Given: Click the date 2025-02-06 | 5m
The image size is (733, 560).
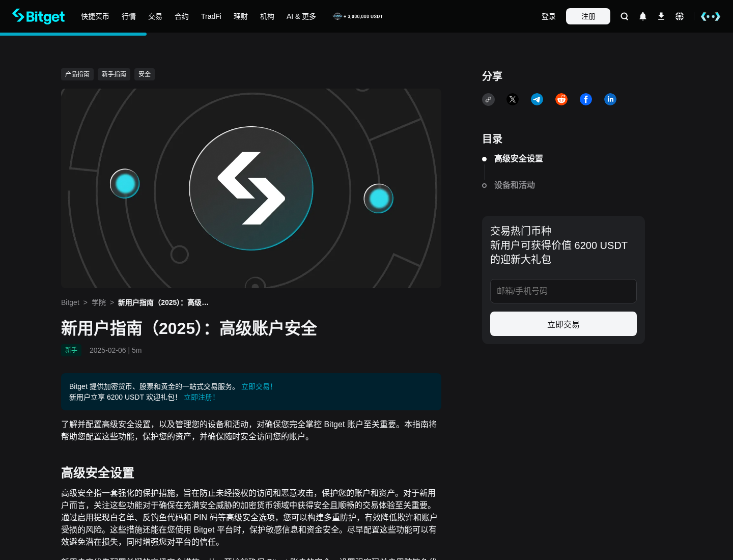Looking at the screenshot, I should pos(116,350).
